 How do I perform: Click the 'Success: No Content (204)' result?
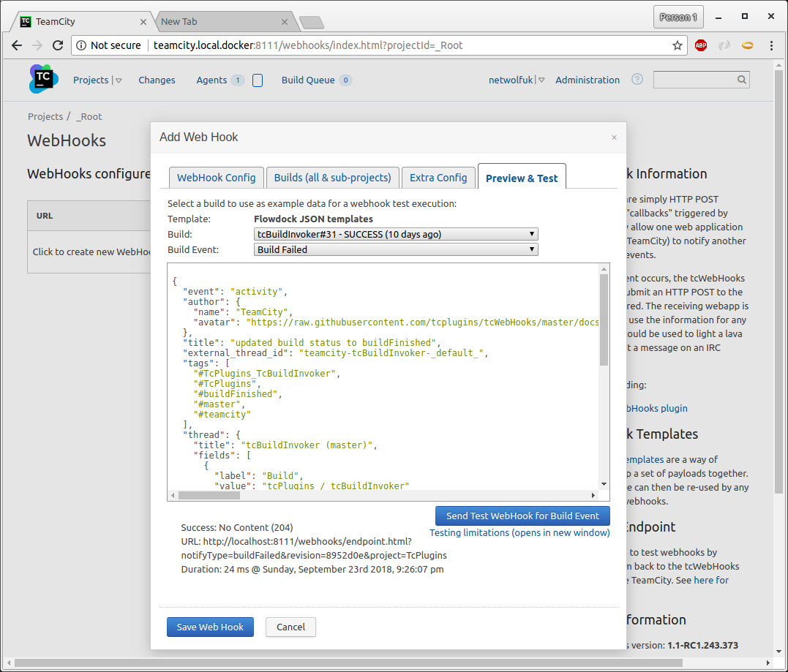(237, 527)
